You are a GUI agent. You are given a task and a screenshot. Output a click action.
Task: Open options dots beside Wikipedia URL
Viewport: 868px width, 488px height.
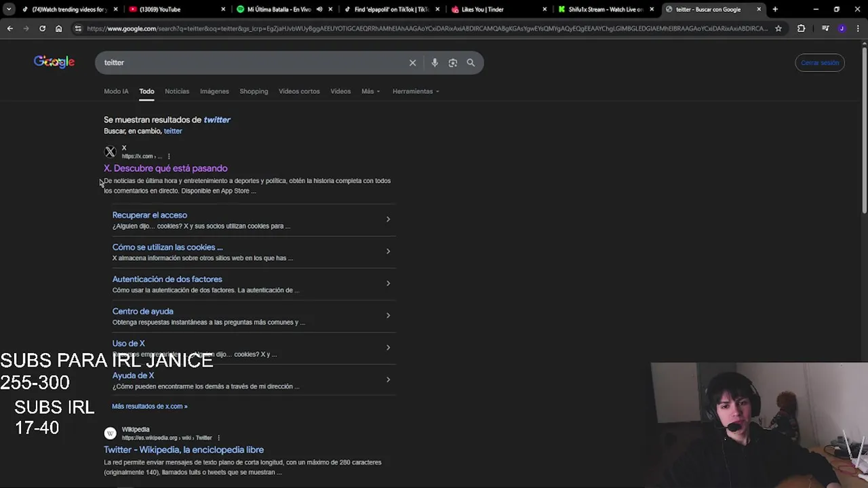pos(218,438)
